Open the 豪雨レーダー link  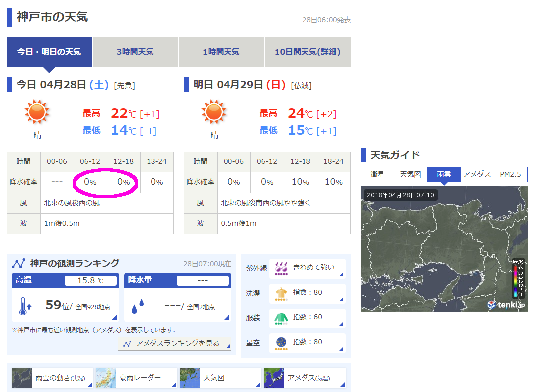pyautogui.click(x=136, y=378)
